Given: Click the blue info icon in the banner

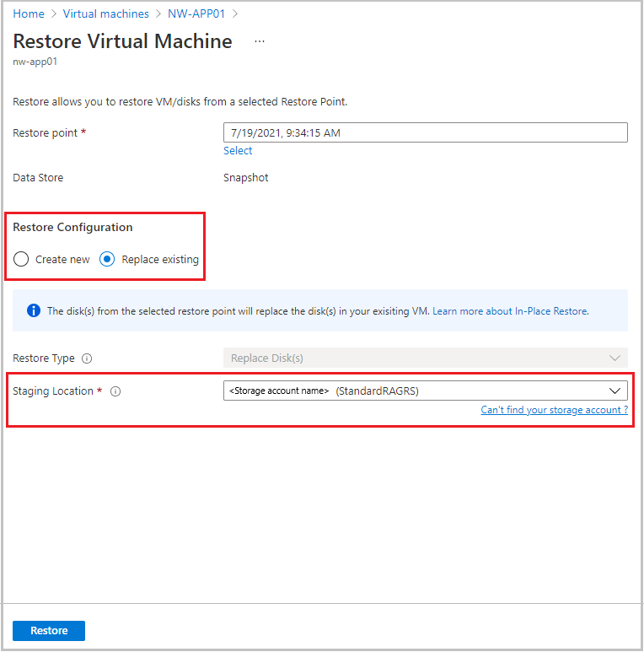Looking at the screenshot, I should (x=34, y=310).
